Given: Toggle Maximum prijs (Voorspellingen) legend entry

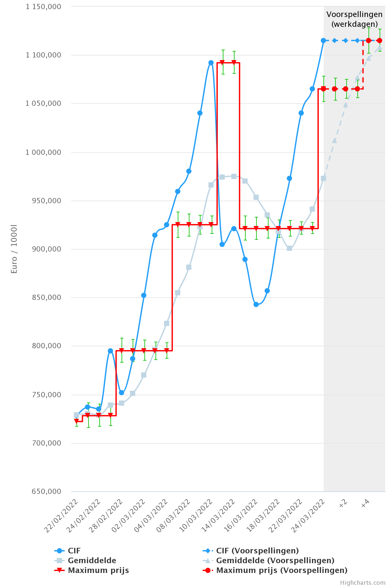Looking at the screenshot, I should [282, 570].
